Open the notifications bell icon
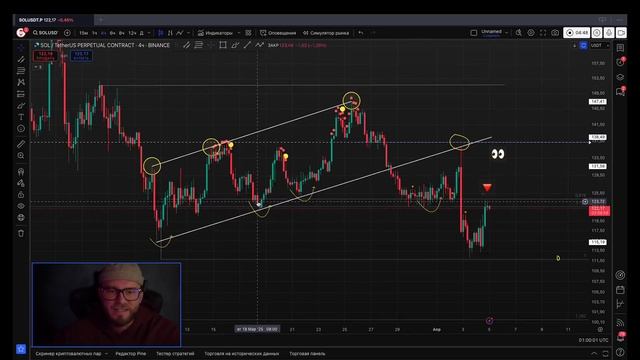This screenshot has height=360, width=640. coord(620,337)
